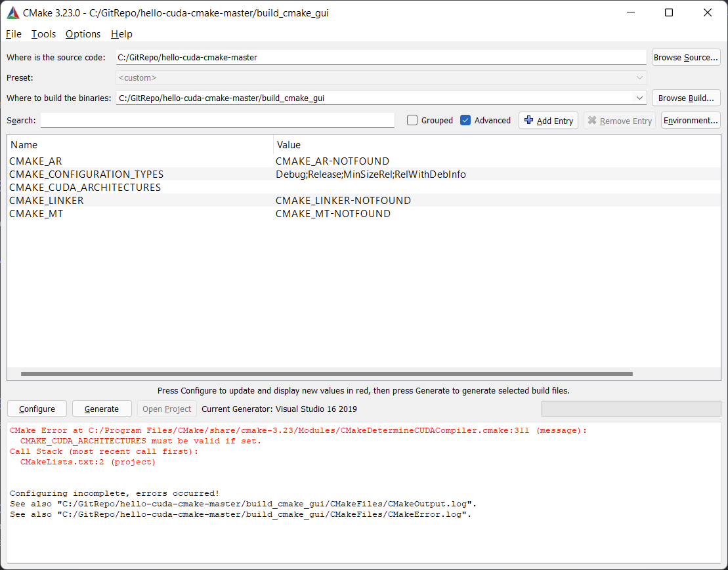Open the Environment settings button
Image resolution: width=728 pixels, height=570 pixels.
pyautogui.click(x=690, y=120)
